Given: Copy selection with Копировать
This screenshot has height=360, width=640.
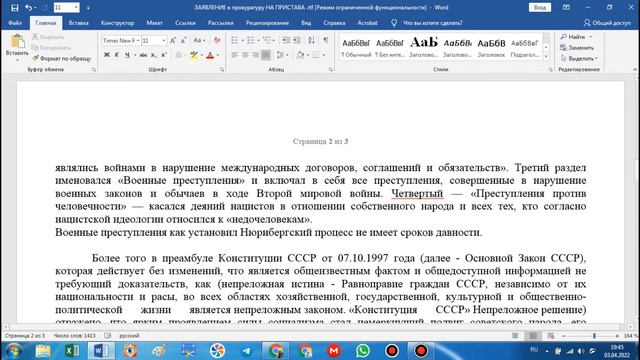Looking at the screenshot, I should 51,48.
